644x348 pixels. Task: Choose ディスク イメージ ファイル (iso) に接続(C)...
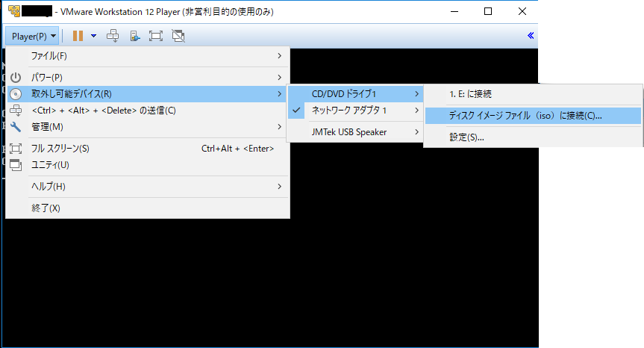(533, 116)
